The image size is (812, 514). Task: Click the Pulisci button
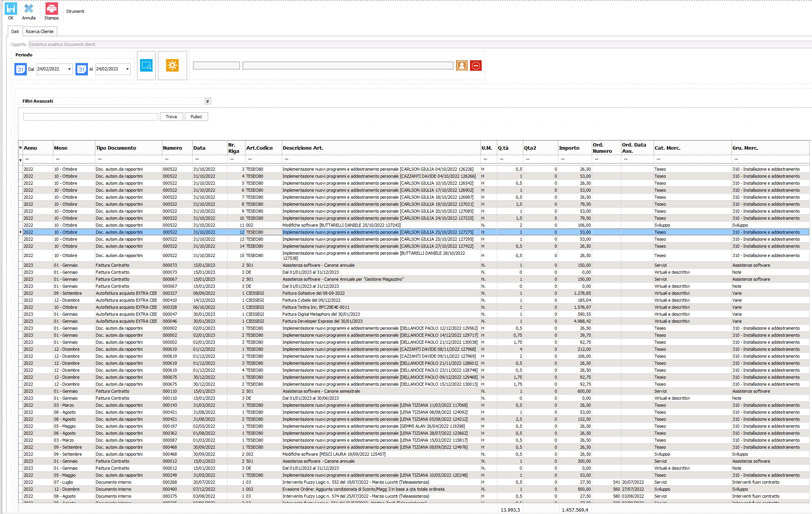click(196, 117)
